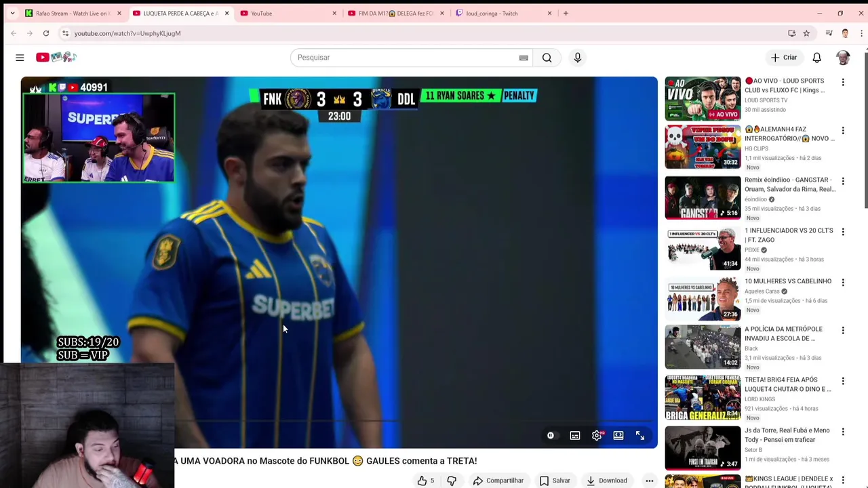Open the YouTube account avatar menu
The width and height of the screenshot is (868, 488).
[843, 58]
